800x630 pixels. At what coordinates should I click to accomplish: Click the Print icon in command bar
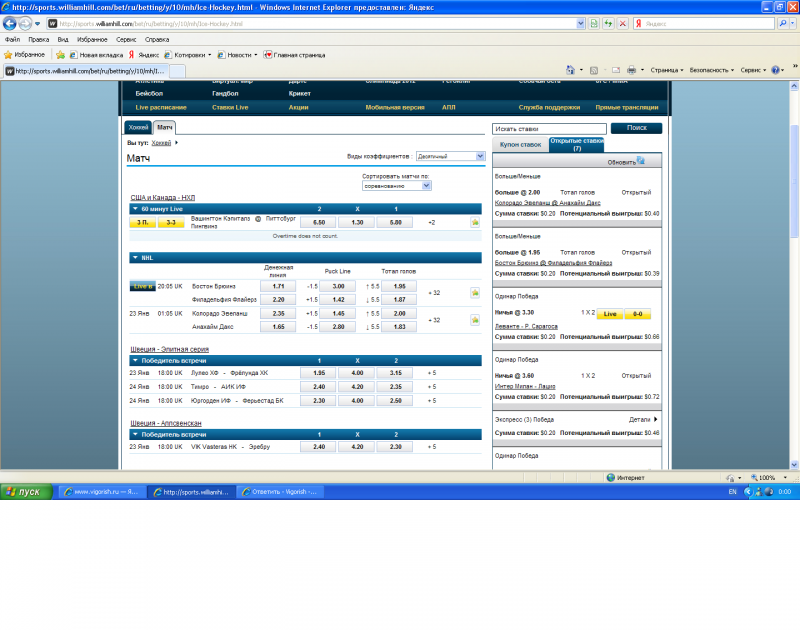click(631, 70)
